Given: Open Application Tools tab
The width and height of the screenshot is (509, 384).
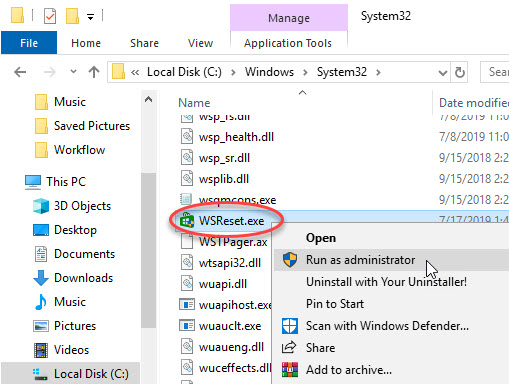Looking at the screenshot, I should 288,43.
